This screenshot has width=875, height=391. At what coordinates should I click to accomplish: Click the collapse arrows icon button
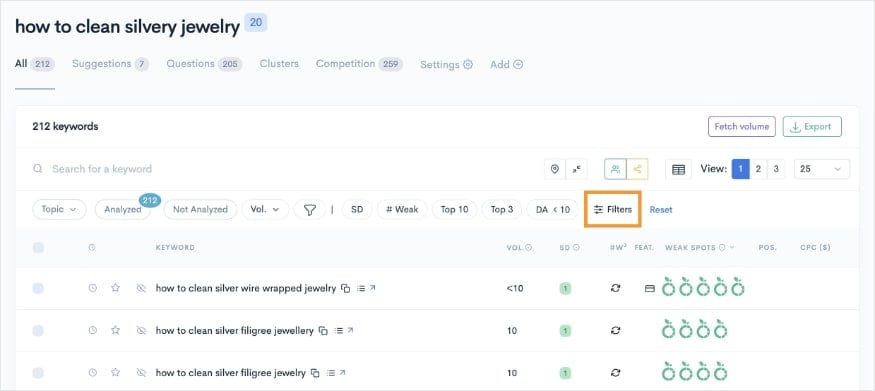click(576, 169)
